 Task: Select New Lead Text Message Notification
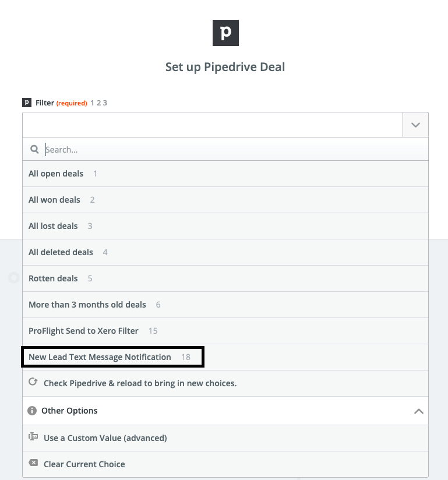[100, 357]
